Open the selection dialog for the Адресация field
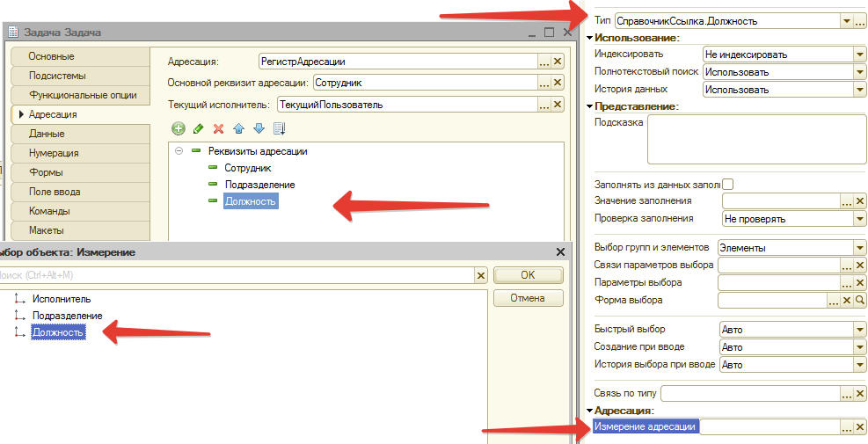 tap(544, 62)
